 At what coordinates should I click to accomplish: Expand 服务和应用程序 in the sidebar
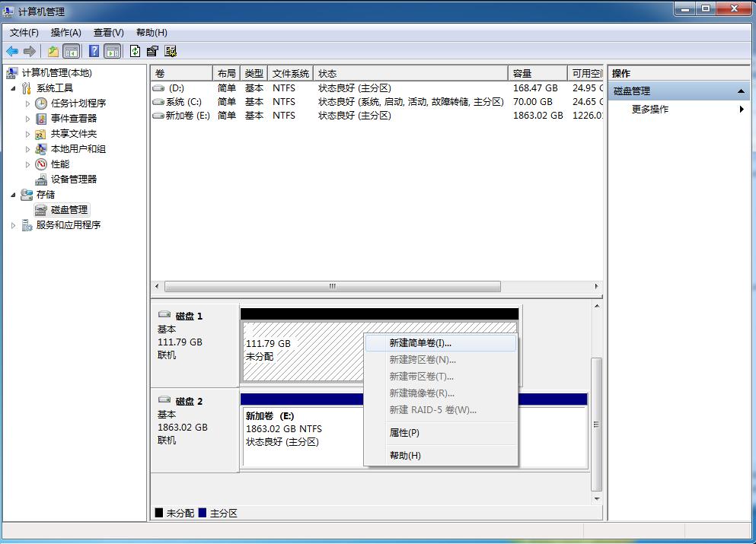13,224
